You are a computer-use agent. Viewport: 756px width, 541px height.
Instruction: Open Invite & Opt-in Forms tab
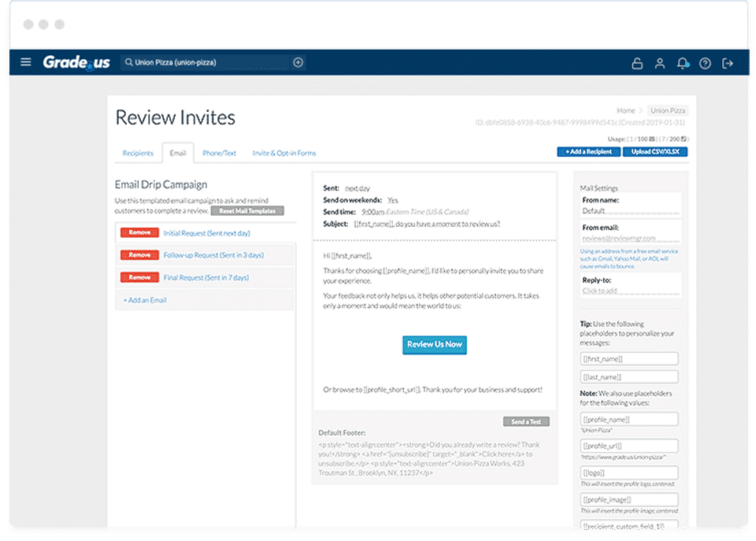click(x=284, y=153)
